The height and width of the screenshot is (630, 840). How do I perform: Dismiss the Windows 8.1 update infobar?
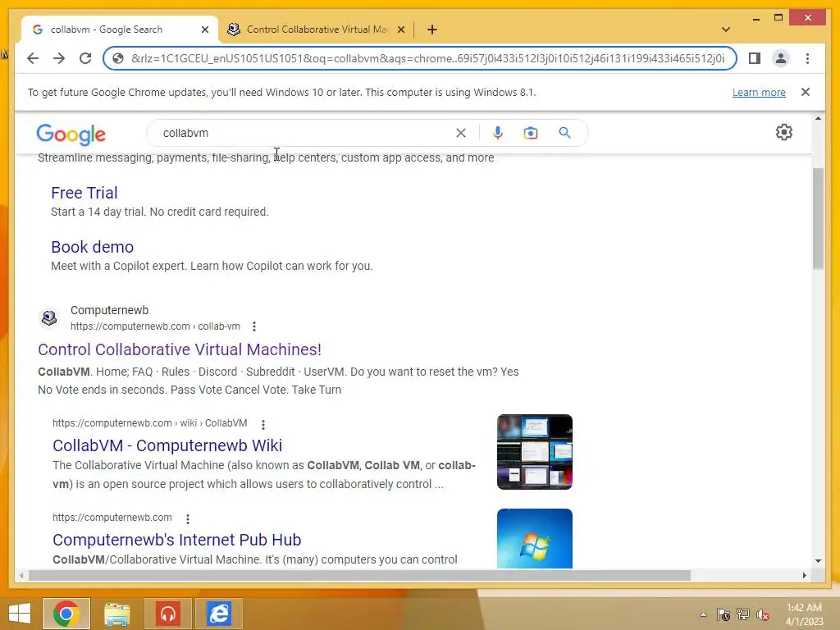click(x=806, y=92)
